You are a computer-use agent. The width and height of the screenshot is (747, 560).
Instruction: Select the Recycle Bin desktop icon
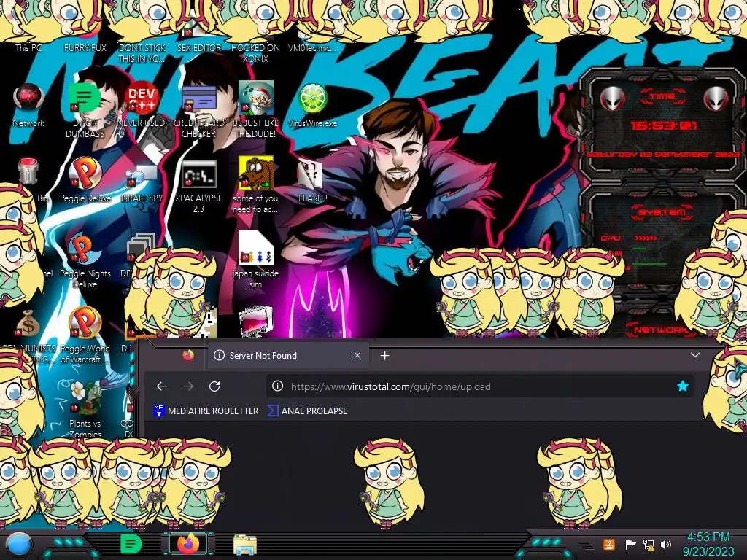[28, 172]
